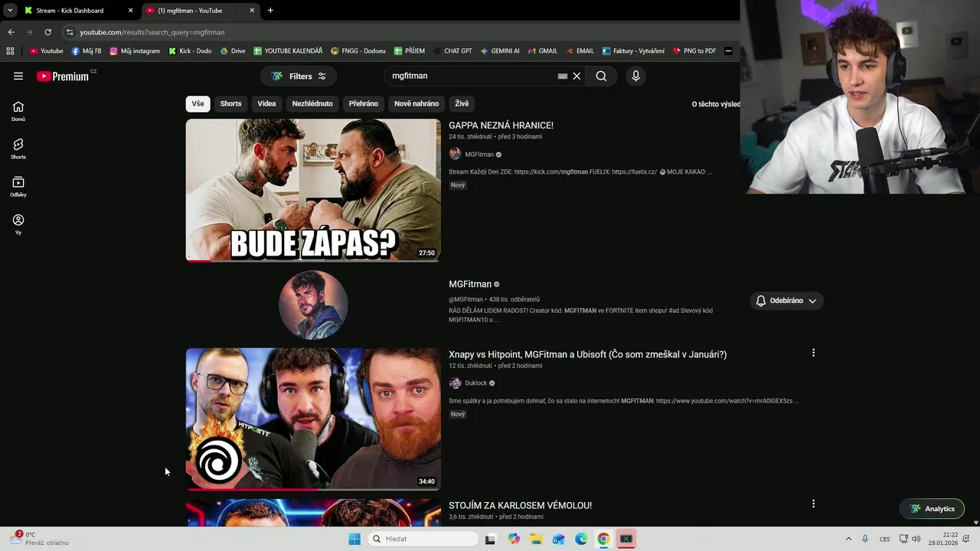The width and height of the screenshot is (980, 551).
Task: Close the mgfitman YouTube tab
Action: tap(252, 10)
